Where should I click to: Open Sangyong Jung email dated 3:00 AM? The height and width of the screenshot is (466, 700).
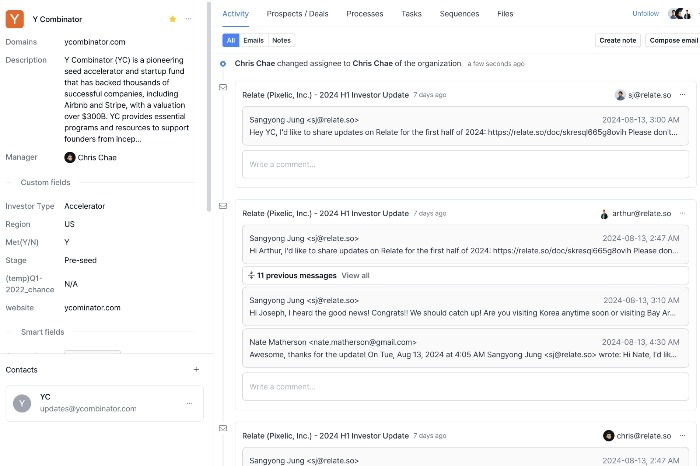point(465,126)
